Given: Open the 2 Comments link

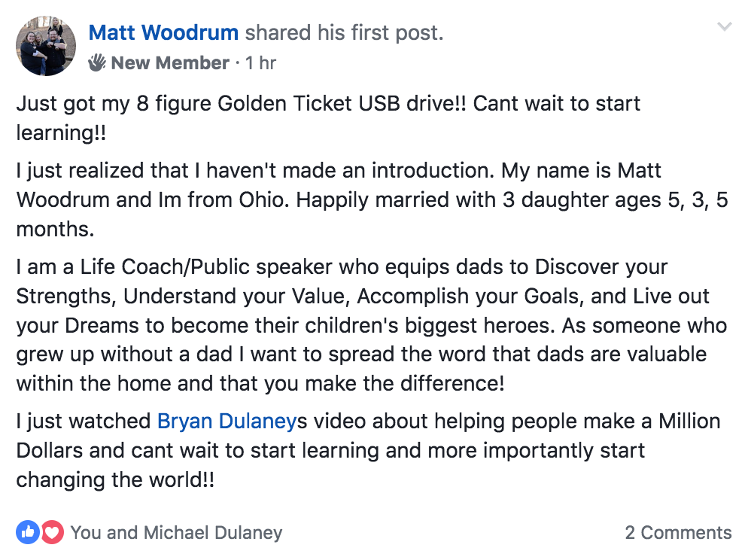Looking at the screenshot, I should [x=678, y=532].
